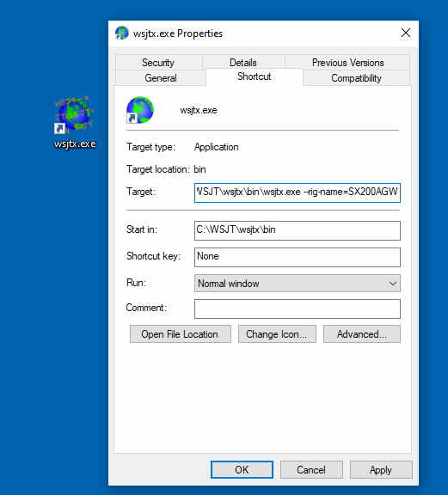
Task: Click the globe icon in the Properties title bar
Action: click(121, 33)
